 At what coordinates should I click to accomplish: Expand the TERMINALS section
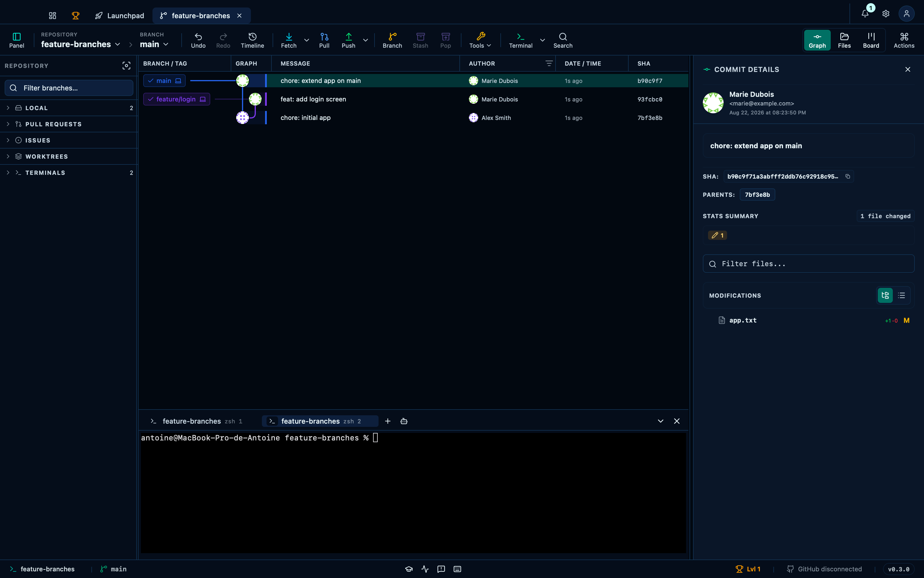(x=69, y=173)
